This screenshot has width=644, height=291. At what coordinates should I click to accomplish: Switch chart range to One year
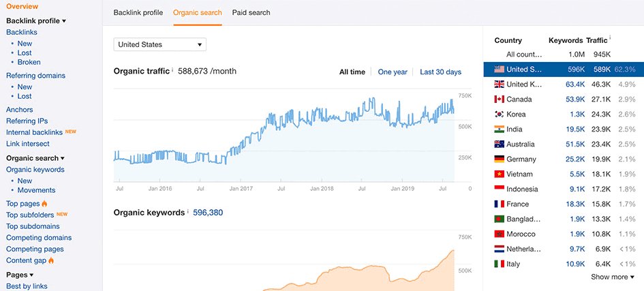pos(393,72)
